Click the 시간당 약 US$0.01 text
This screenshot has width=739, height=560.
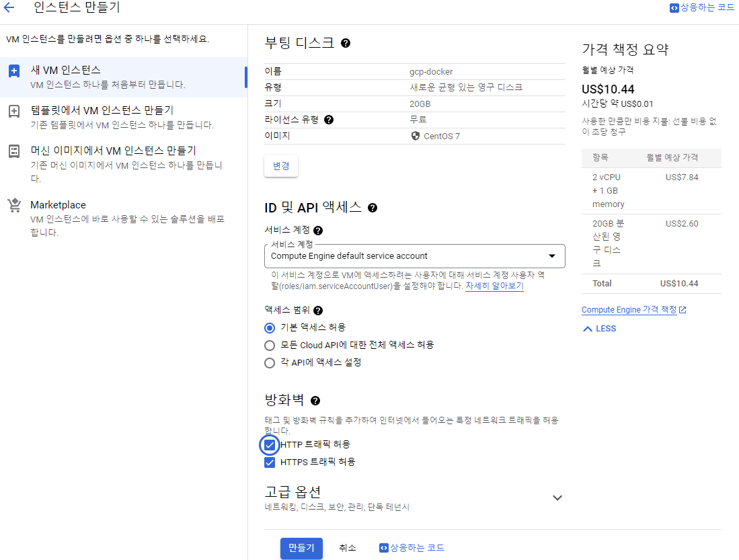[617, 104]
